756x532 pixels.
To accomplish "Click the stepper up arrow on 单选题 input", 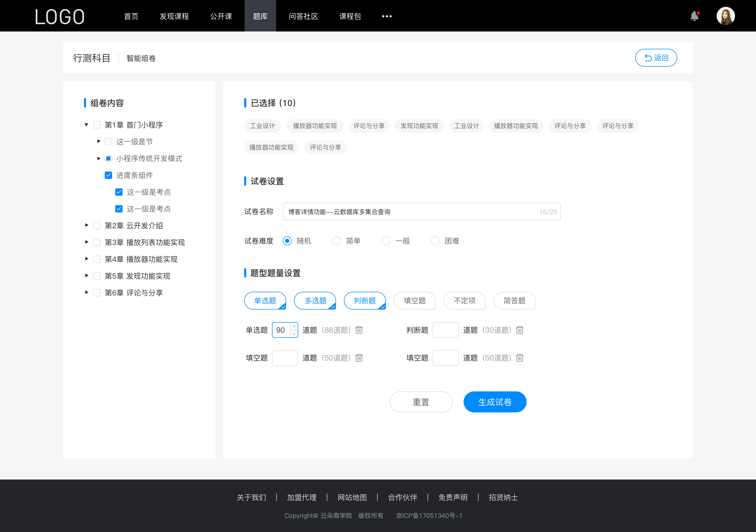I will coord(294,326).
